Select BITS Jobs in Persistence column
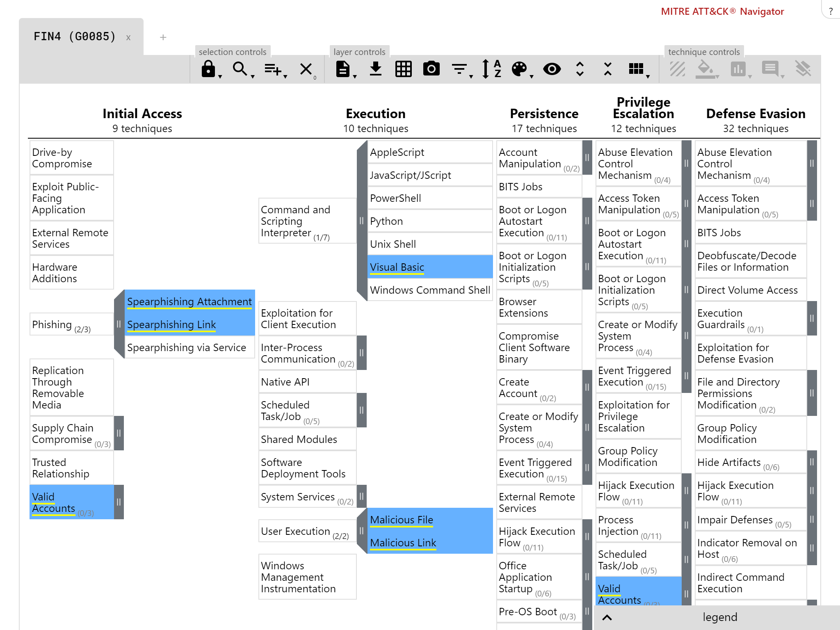Viewport: 840px width, 630px height. pos(539,187)
